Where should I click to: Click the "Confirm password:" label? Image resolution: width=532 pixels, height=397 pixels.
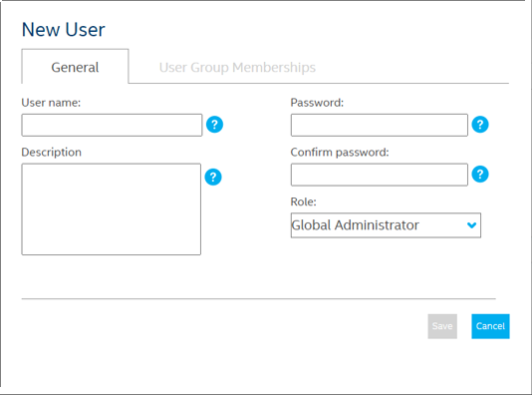(340, 153)
